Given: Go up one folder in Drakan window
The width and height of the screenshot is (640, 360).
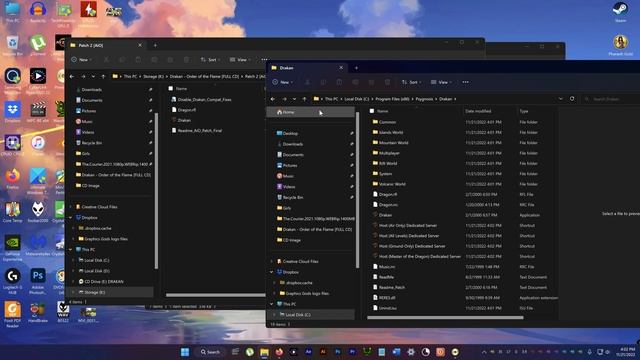Looking at the screenshot, I should [304, 99].
